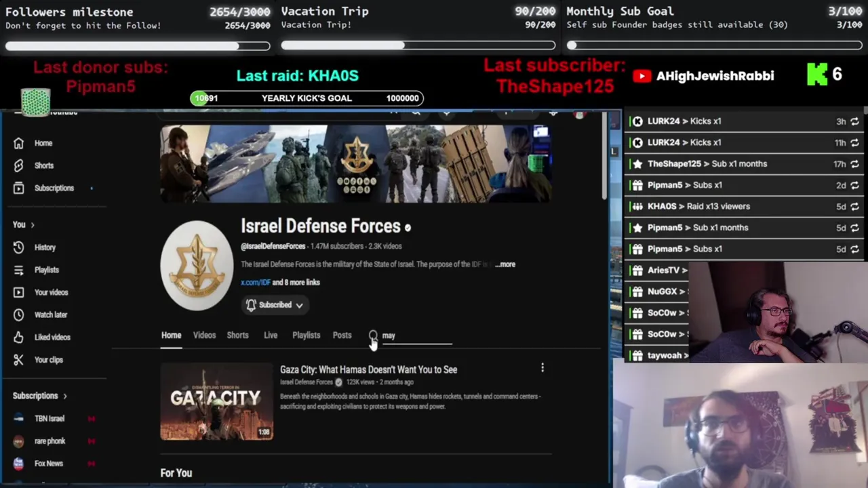Click the 'For You' section heading

click(176, 473)
